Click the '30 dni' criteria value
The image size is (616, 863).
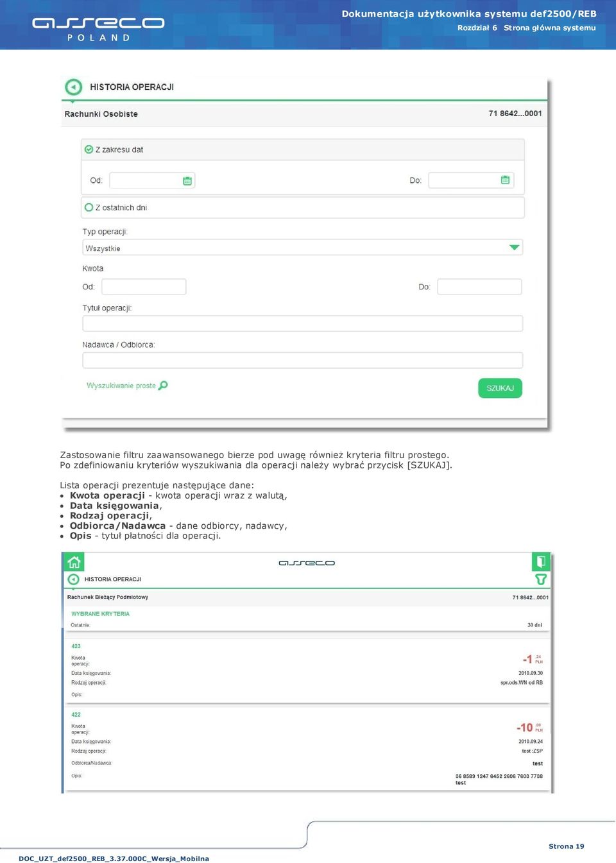[535, 625]
